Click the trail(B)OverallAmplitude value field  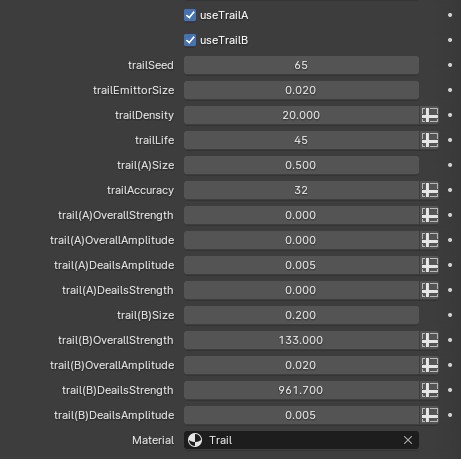point(301,365)
